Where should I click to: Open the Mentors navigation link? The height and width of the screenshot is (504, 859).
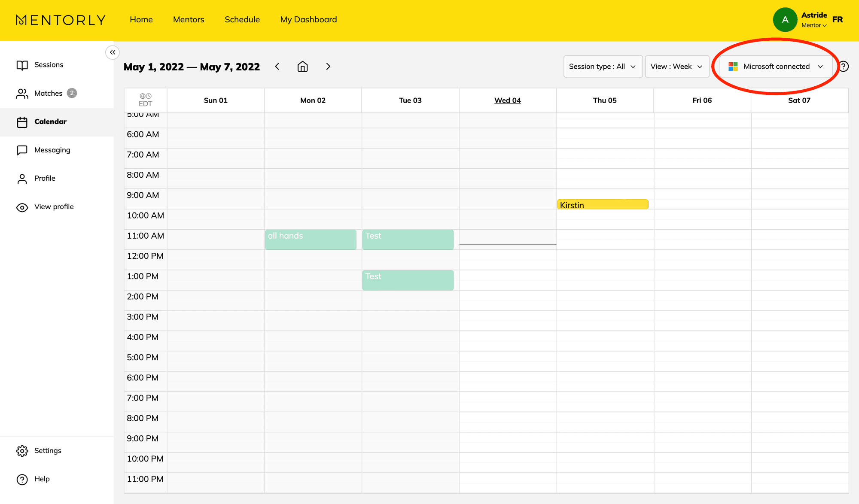click(x=189, y=20)
